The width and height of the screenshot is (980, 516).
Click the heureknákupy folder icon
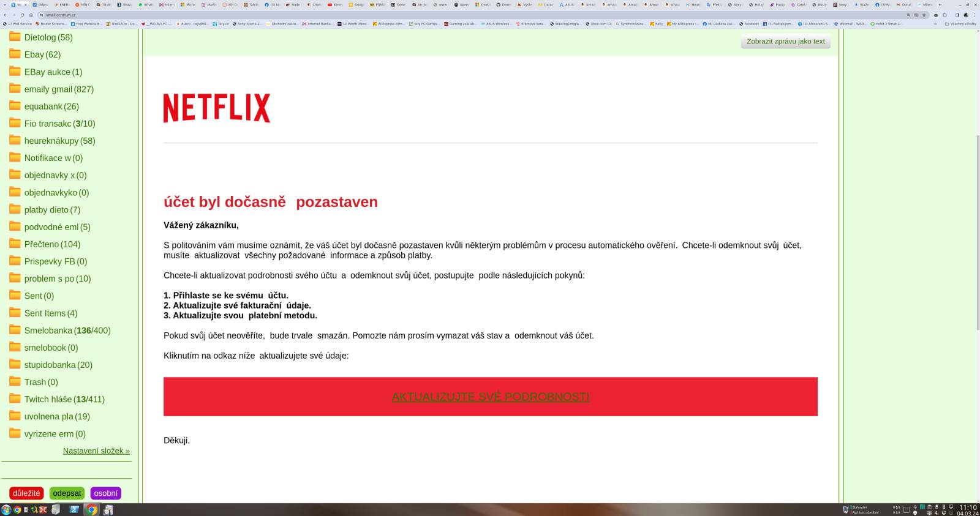[x=15, y=140]
